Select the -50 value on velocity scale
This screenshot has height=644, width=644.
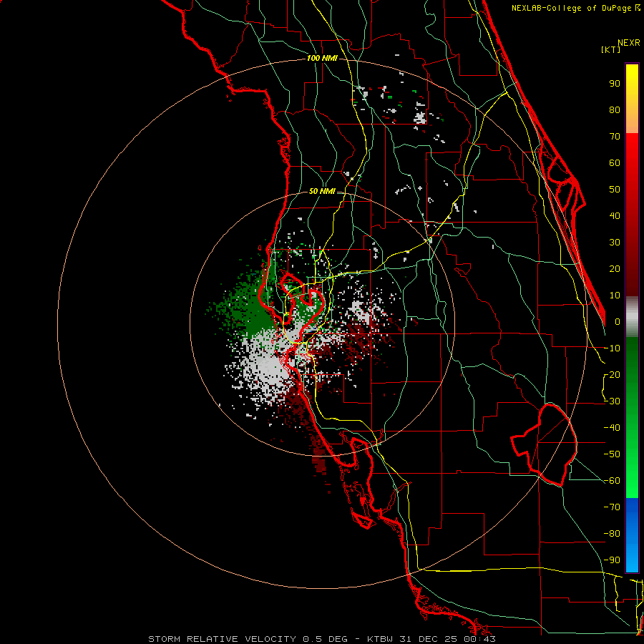click(x=612, y=454)
